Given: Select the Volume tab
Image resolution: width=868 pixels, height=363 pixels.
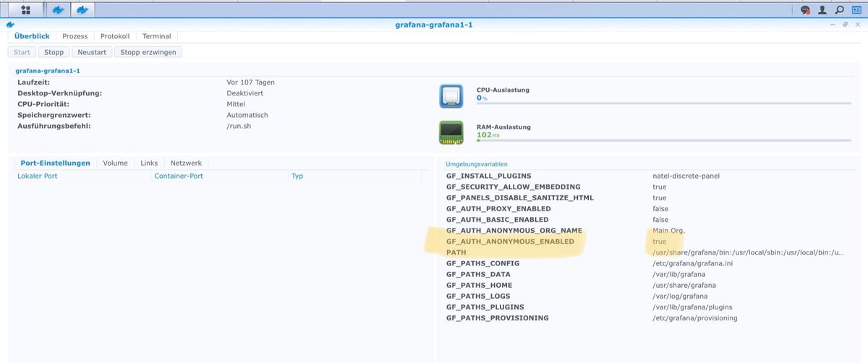Looking at the screenshot, I should pos(115,163).
